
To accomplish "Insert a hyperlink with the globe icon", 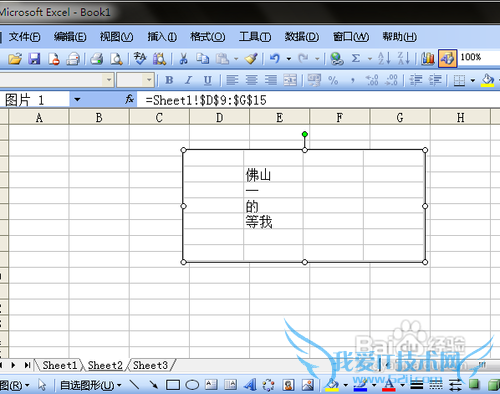I will [x=337, y=59].
